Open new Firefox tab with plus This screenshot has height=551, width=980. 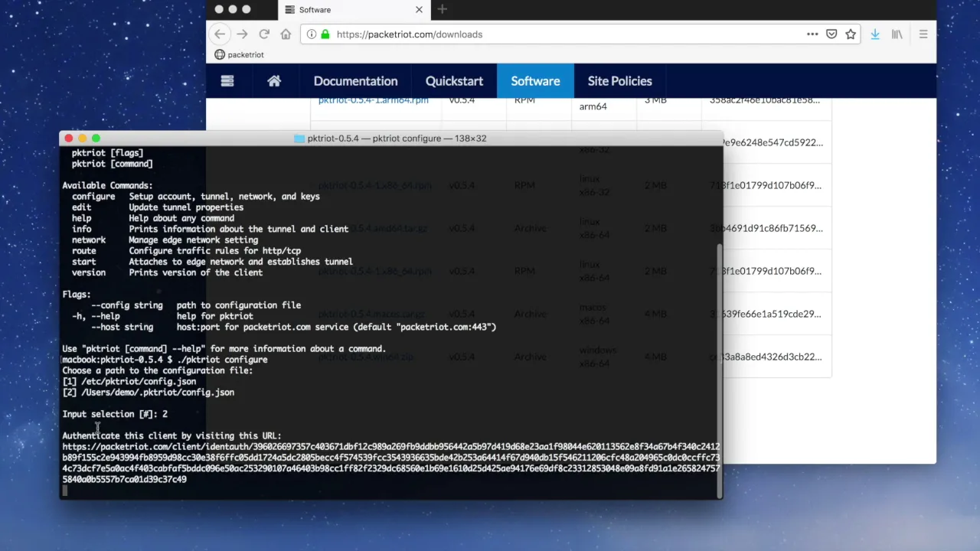(442, 9)
